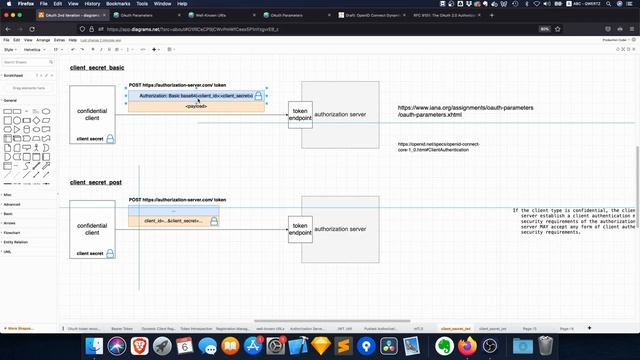The image size is (640, 360).
Task: Open the text alignment dropdown in the toolbar
Action: 118,49
